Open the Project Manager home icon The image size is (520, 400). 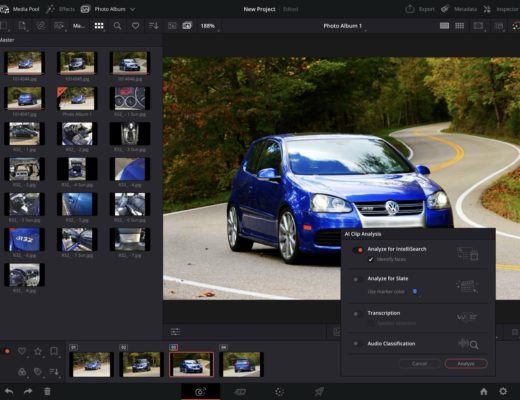484,391
